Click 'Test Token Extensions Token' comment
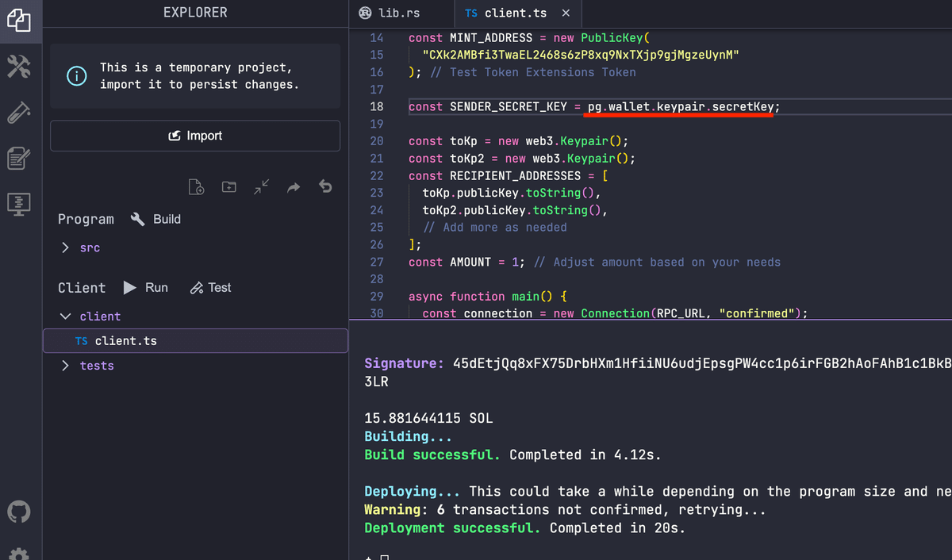This screenshot has width=952, height=560. (543, 72)
